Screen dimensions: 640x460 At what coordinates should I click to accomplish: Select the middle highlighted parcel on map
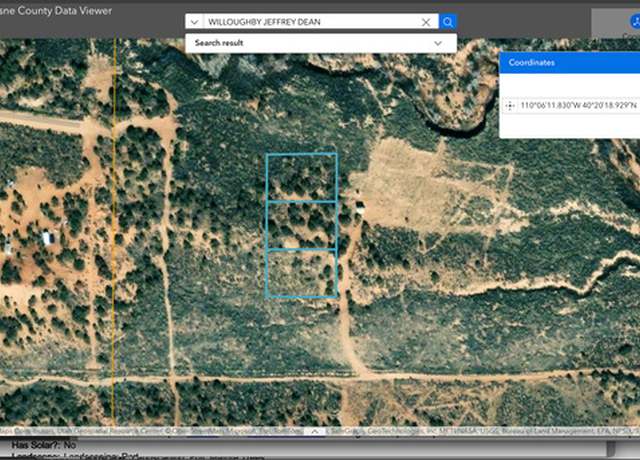pyautogui.click(x=302, y=225)
